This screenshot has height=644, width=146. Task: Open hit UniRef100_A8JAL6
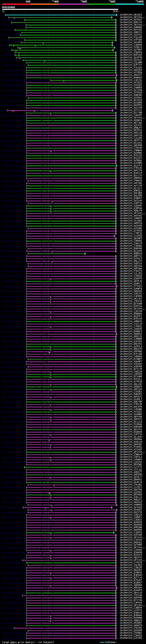tap(131, 15)
